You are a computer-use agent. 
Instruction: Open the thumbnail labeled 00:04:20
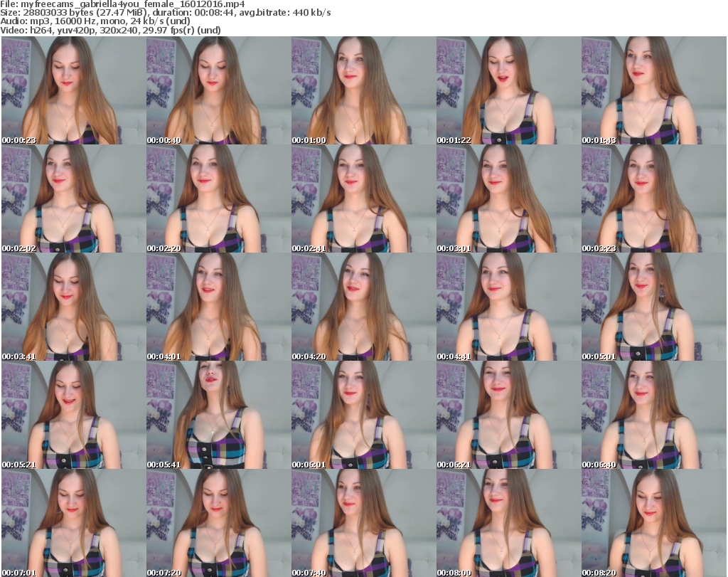[363, 307]
